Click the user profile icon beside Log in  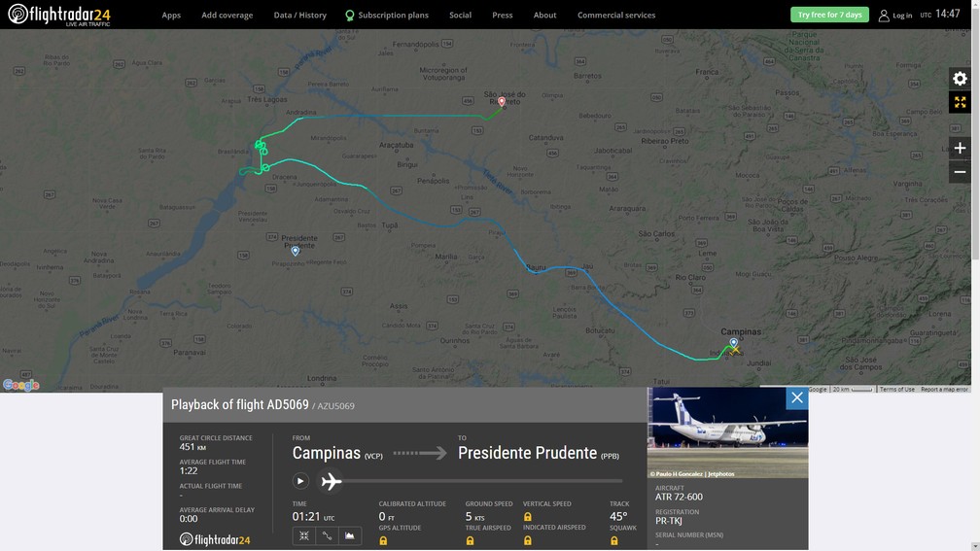884,16
